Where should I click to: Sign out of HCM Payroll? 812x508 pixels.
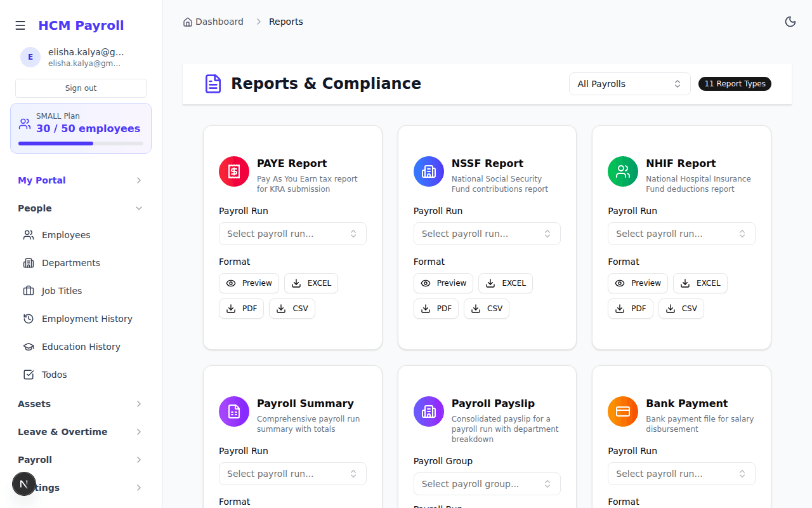[81, 87]
